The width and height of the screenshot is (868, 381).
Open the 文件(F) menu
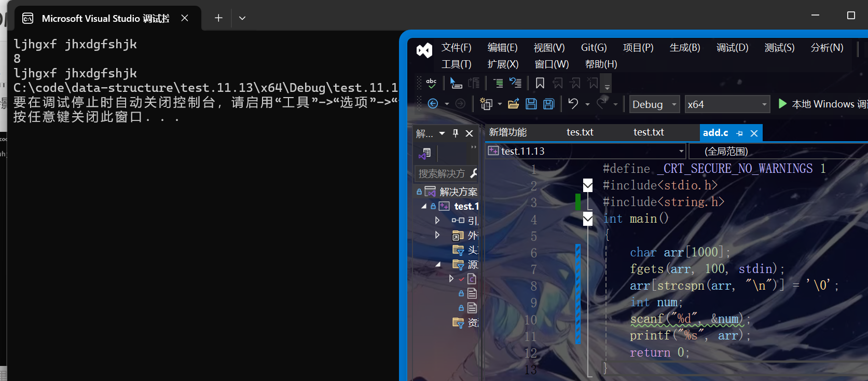click(457, 48)
